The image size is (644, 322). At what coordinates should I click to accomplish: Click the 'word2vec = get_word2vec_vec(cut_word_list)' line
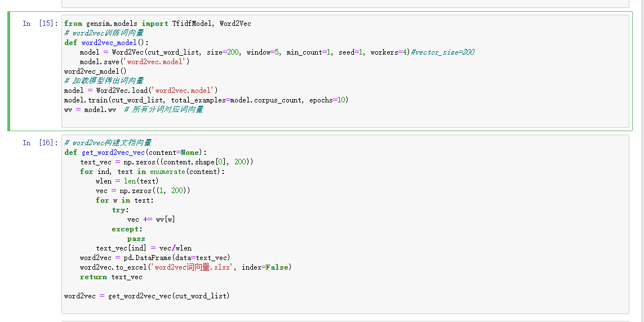pos(147,296)
